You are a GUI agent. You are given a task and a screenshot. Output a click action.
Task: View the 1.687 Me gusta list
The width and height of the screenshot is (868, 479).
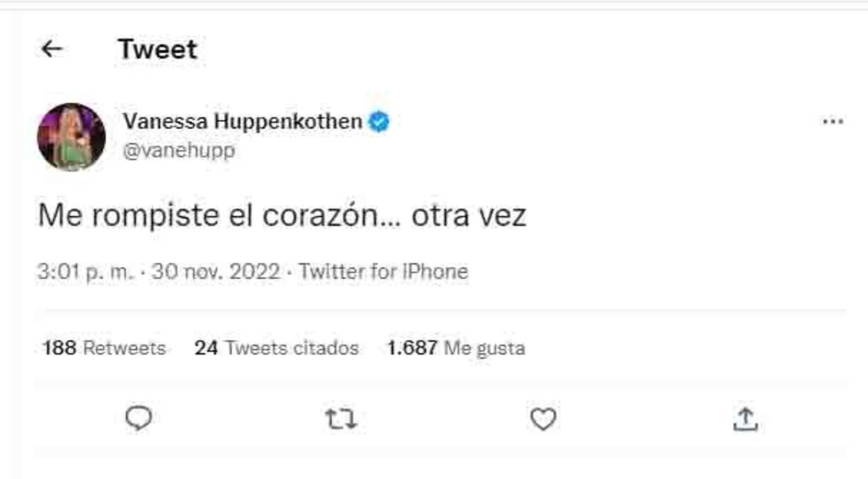456,348
